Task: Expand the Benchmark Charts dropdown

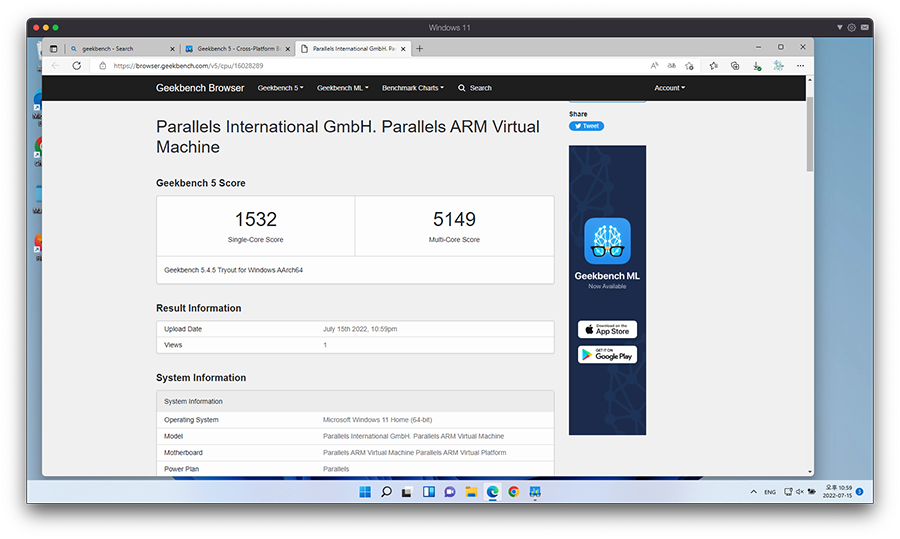Action: point(413,88)
